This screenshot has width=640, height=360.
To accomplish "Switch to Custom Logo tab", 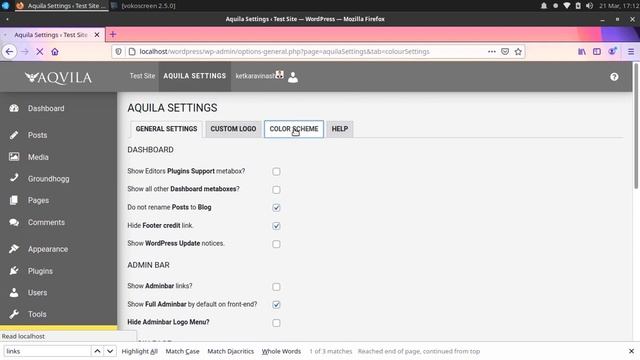I will [x=233, y=129].
